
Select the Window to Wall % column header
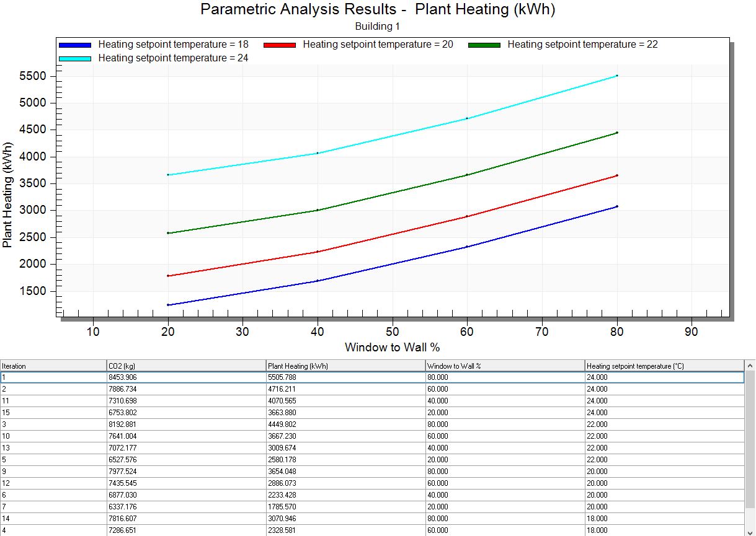click(505, 366)
